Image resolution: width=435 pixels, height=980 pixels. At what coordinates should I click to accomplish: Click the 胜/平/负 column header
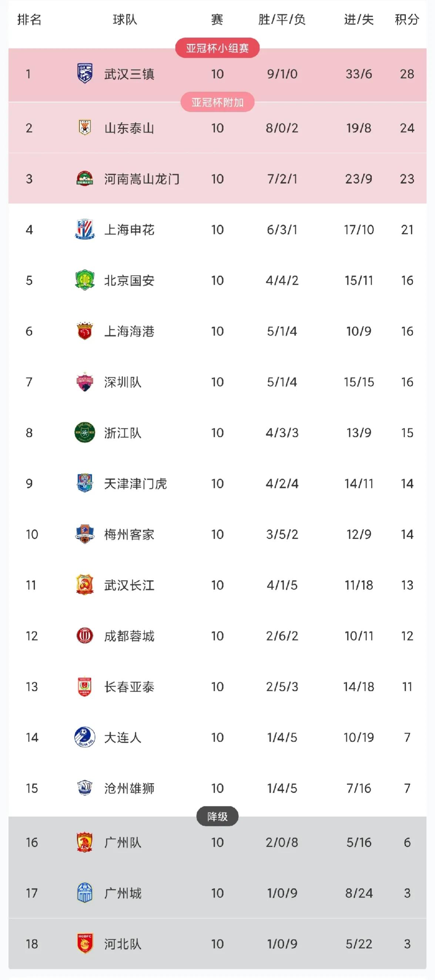(x=282, y=19)
